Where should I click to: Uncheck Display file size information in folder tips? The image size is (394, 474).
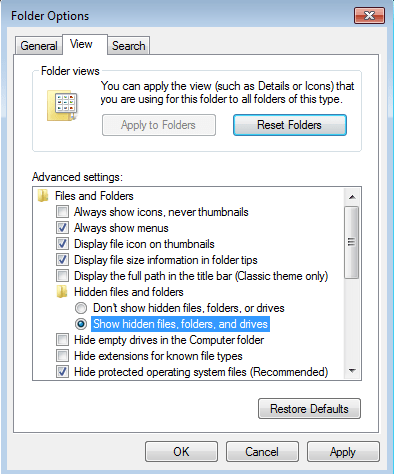62,260
